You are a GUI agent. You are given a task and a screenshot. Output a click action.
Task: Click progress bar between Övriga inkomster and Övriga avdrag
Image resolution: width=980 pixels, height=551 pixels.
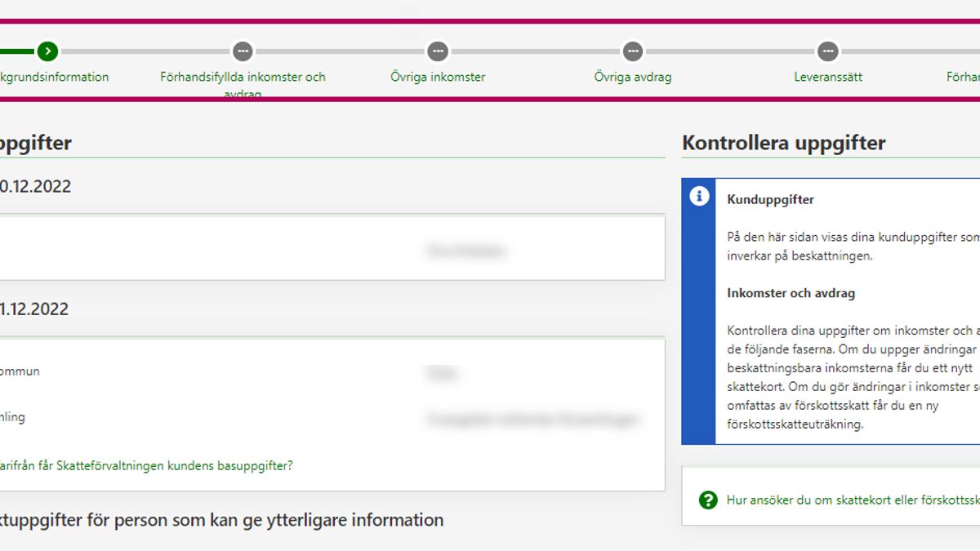click(x=535, y=51)
